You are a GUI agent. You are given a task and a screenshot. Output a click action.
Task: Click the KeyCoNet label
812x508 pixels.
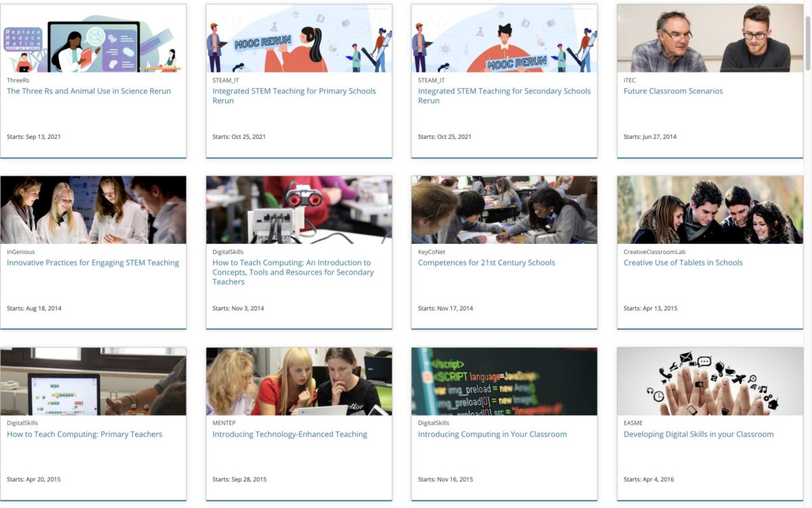tap(432, 252)
